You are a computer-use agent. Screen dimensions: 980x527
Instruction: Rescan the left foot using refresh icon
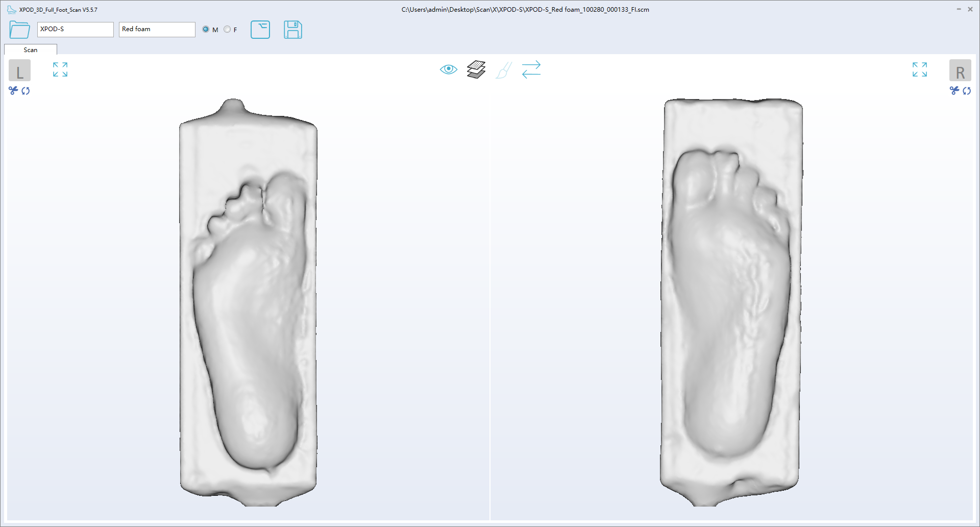click(x=26, y=91)
